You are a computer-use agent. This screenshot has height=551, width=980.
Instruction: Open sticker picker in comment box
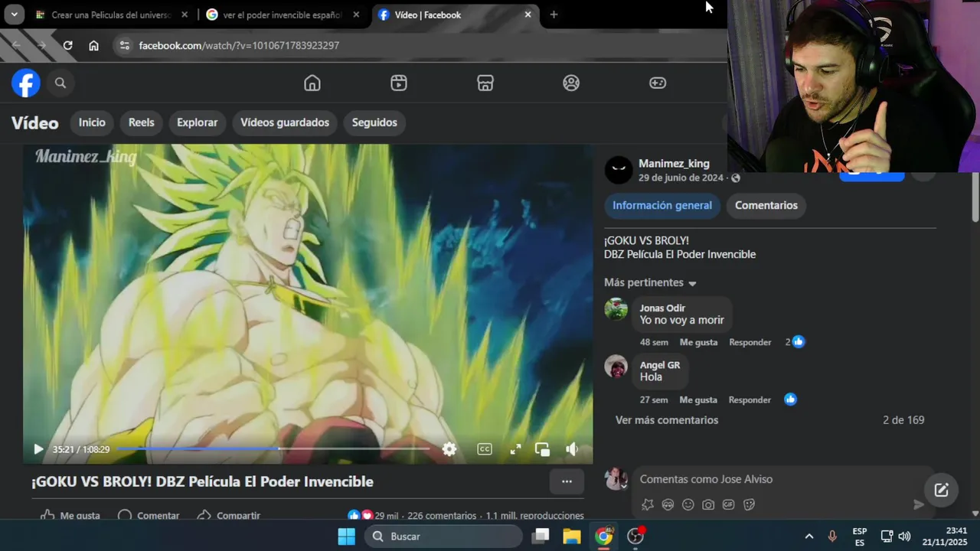[749, 504]
